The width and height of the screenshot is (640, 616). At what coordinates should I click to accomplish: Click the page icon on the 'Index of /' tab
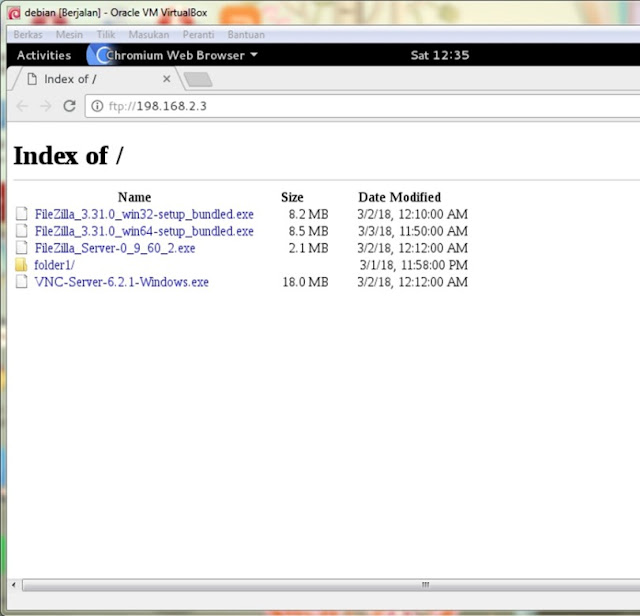pyautogui.click(x=32, y=79)
